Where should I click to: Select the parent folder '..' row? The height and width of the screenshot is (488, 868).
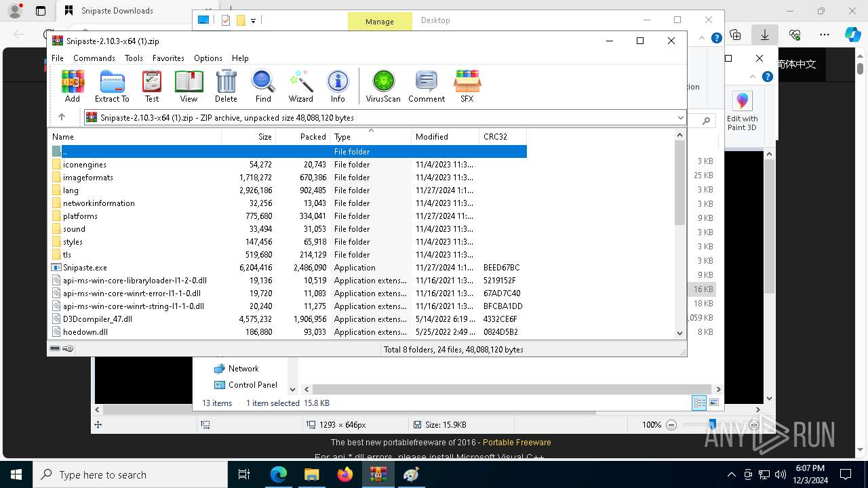tap(288, 152)
